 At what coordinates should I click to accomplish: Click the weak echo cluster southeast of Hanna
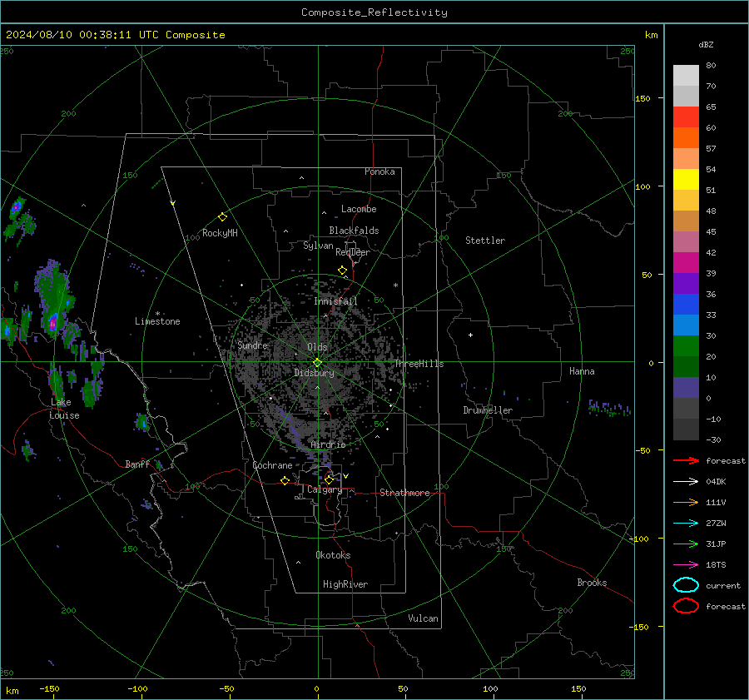(609, 409)
